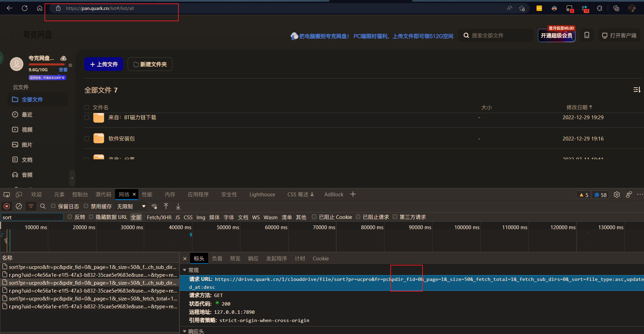Screen dimensions: 644x334
Task: Check the 已阻止 Cookie checkbox
Action: 314,217
